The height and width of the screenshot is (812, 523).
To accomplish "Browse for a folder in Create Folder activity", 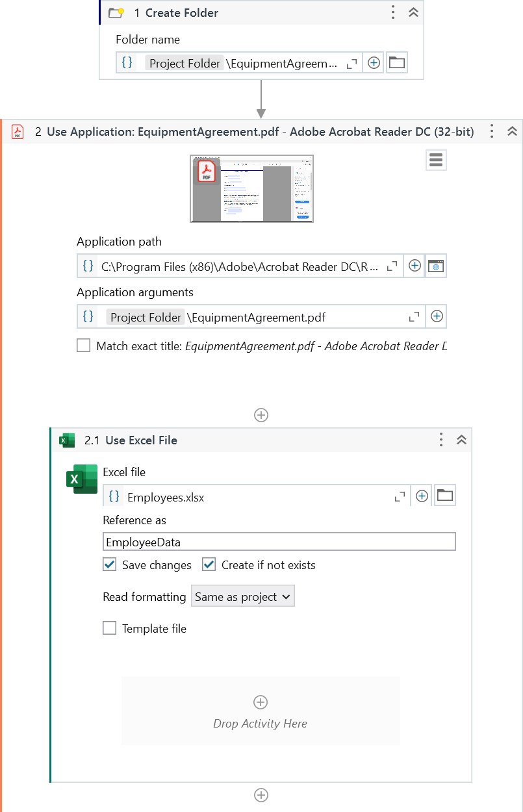I will point(397,62).
